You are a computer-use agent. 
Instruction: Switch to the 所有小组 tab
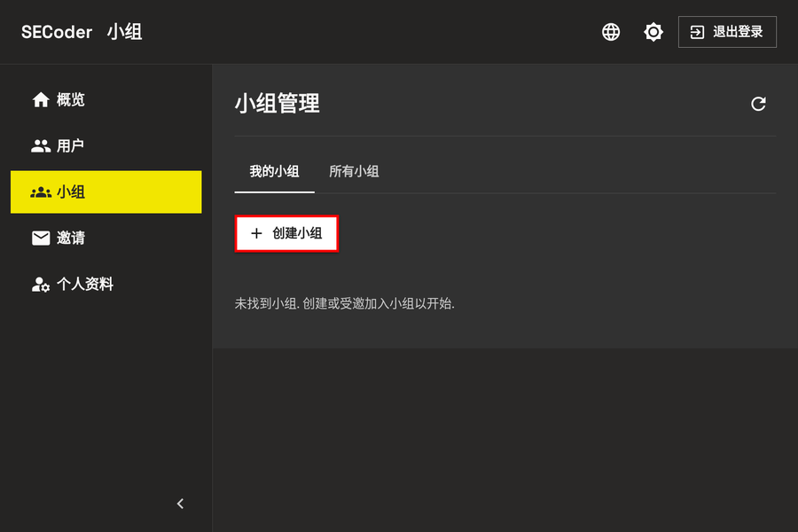pos(354,171)
